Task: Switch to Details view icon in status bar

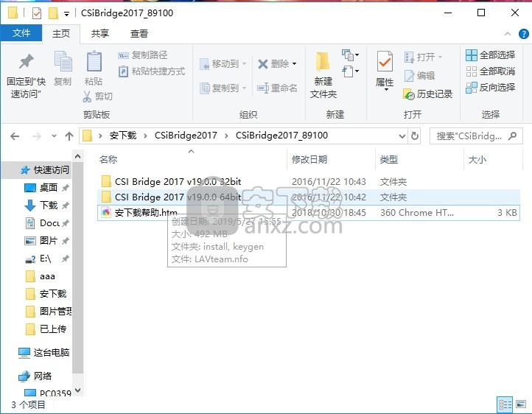Action: (505, 404)
